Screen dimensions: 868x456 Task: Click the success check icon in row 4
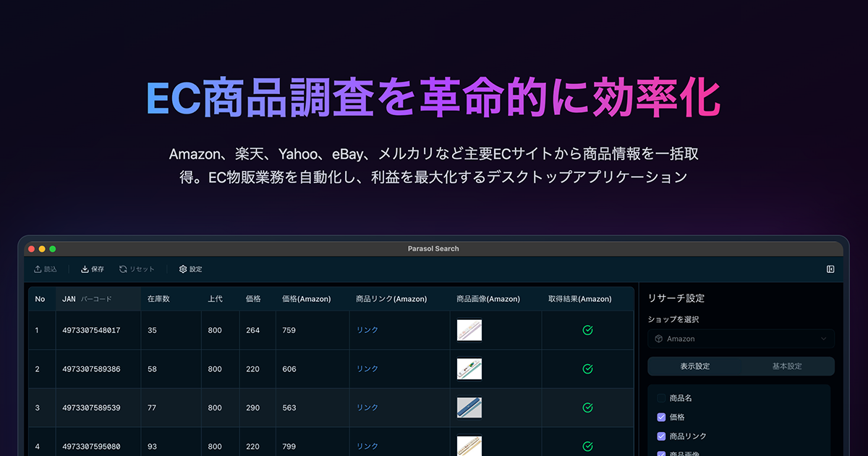coord(588,447)
